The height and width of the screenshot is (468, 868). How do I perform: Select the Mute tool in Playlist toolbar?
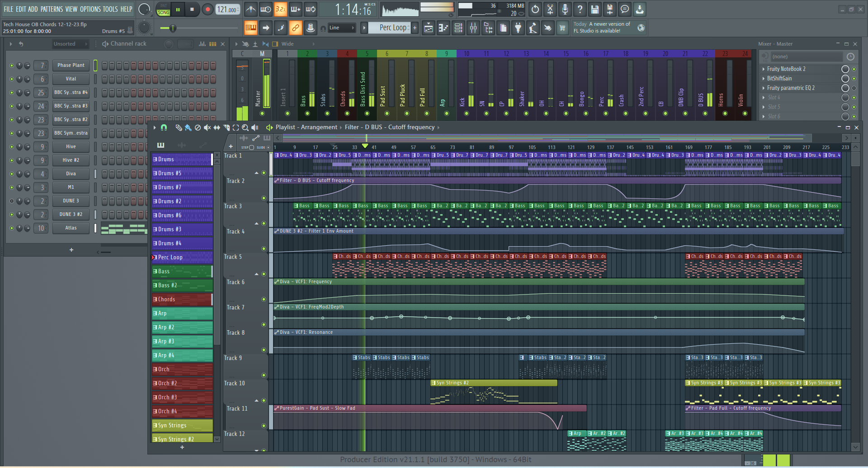coord(207,127)
